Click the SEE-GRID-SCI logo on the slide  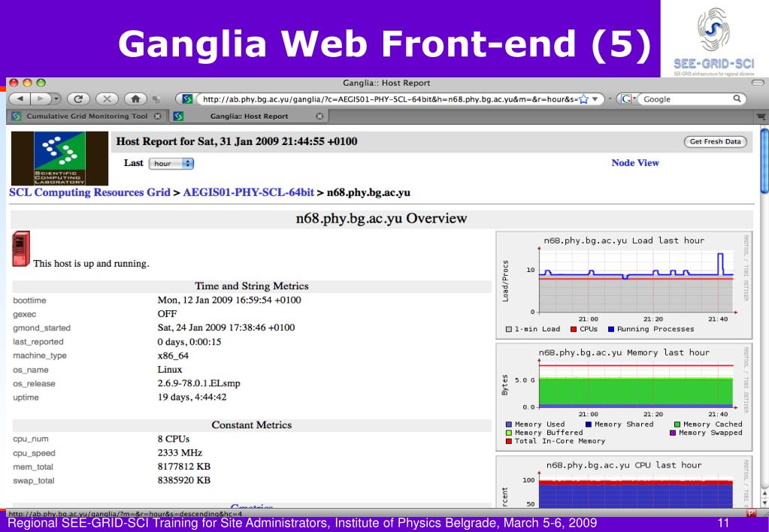coord(714,41)
